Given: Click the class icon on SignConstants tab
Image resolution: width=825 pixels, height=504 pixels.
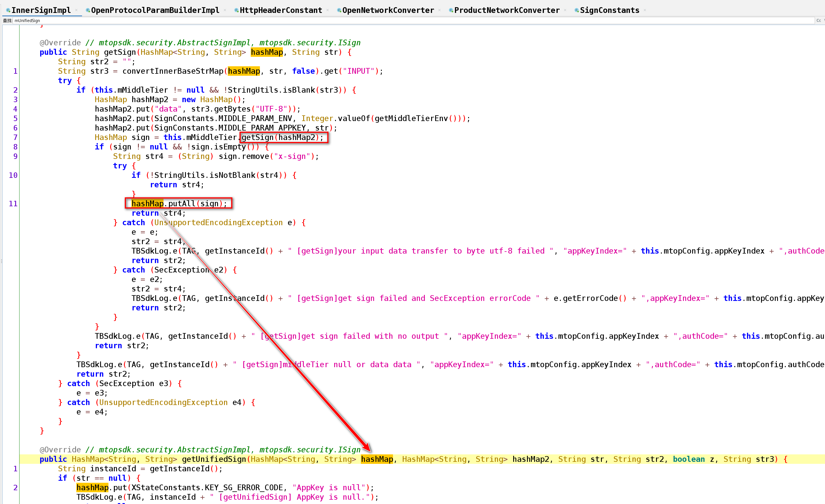Looking at the screenshot, I should tap(577, 10).
